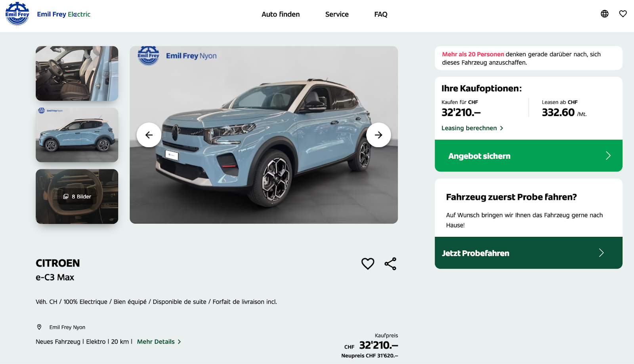Open the 8 Bilder gallery thumbnail
The image size is (634, 364).
pyautogui.click(x=77, y=196)
